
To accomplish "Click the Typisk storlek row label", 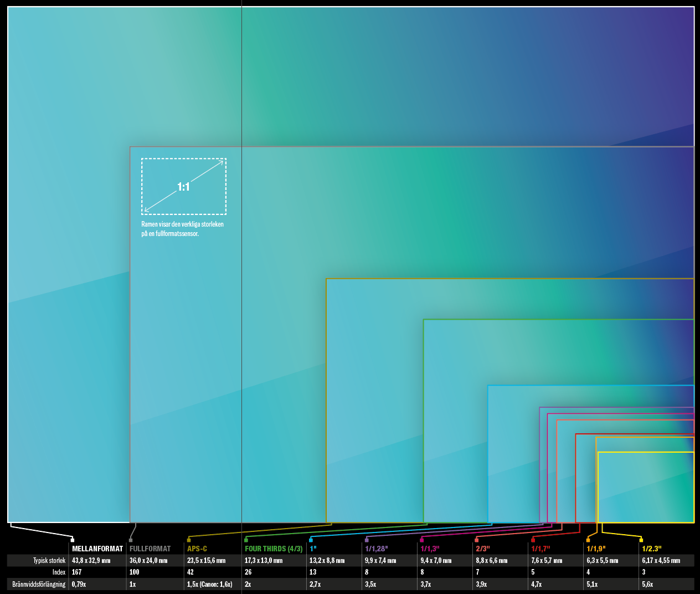I will pyautogui.click(x=49, y=561).
